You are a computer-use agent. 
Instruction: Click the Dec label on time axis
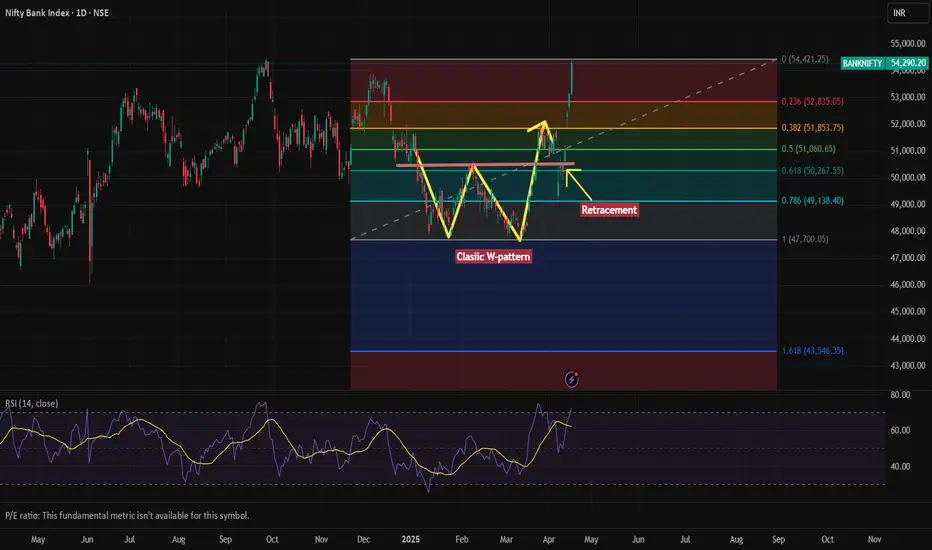[x=364, y=539]
